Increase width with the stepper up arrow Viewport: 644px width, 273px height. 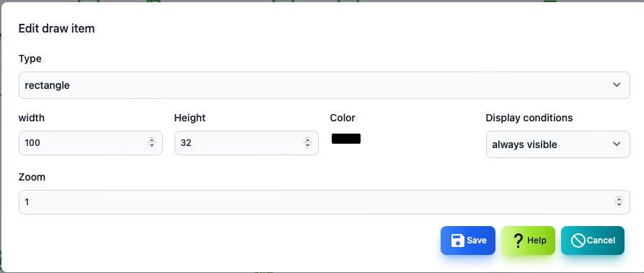[152, 140]
